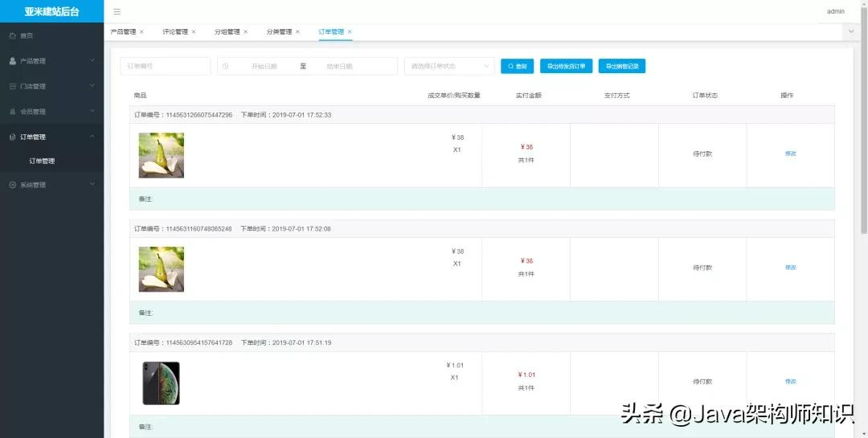
Task: Click 备注 row under order 1145631266075447296
Action: (482, 199)
